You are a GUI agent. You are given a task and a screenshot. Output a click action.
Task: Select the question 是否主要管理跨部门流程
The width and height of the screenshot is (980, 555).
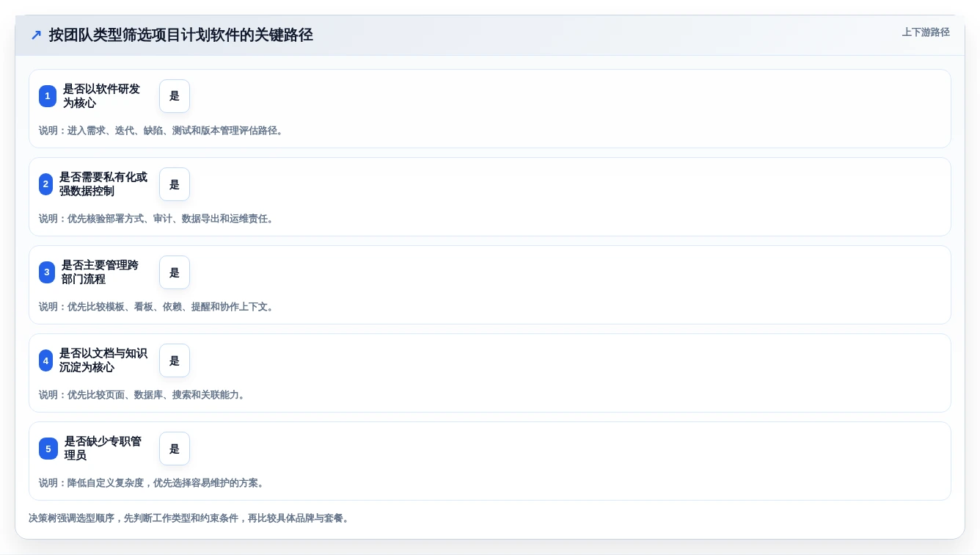click(x=100, y=272)
